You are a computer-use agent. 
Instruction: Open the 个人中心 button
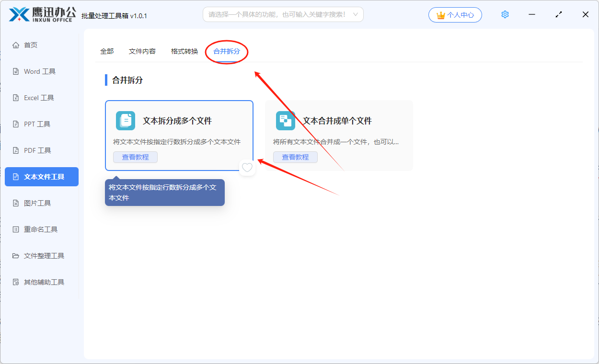455,15
